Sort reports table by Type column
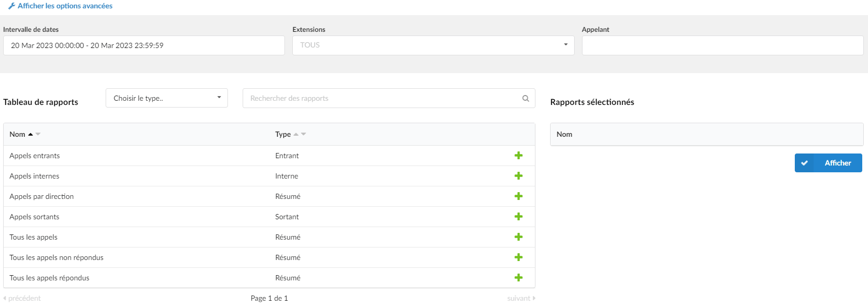This screenshot has width=868, height=307. [291, 134]
